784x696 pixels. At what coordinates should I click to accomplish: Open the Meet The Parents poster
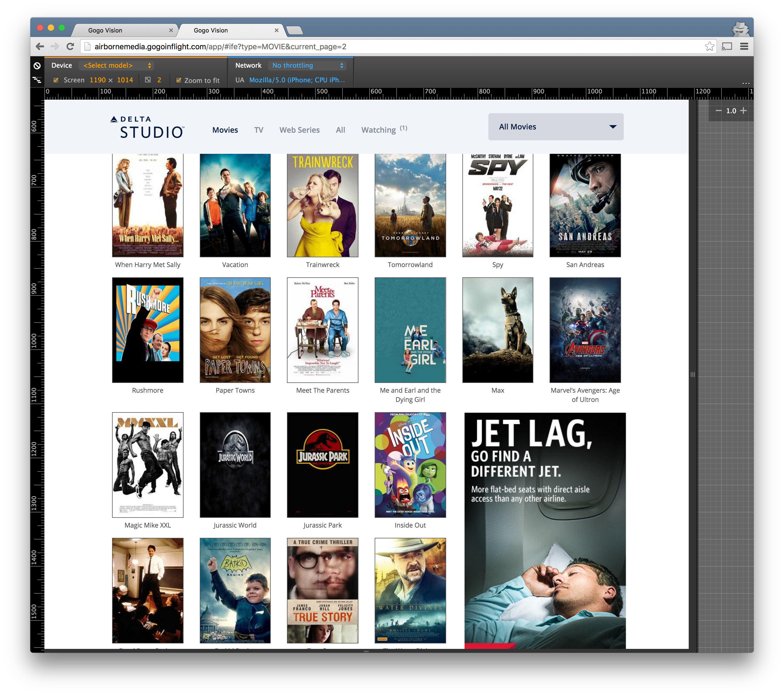click(322, 330)
